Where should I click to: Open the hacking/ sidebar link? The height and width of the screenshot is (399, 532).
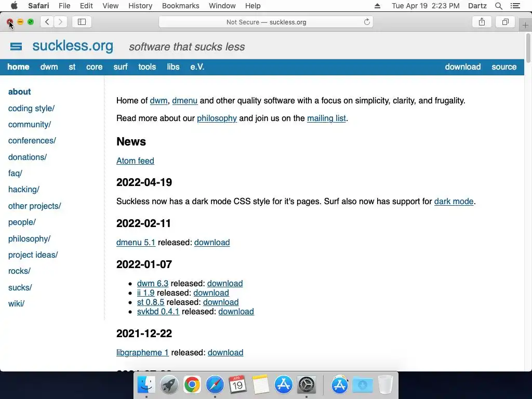point(24,189)
